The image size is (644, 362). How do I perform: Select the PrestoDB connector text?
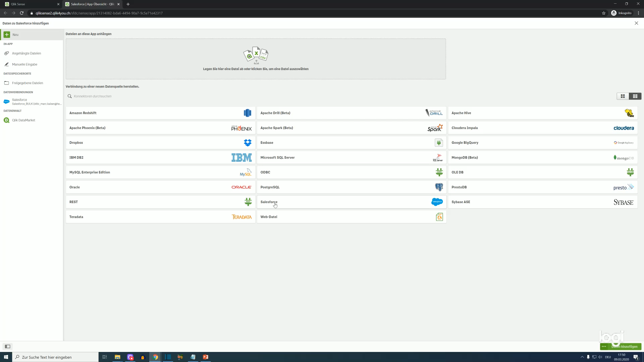[459, 187]
